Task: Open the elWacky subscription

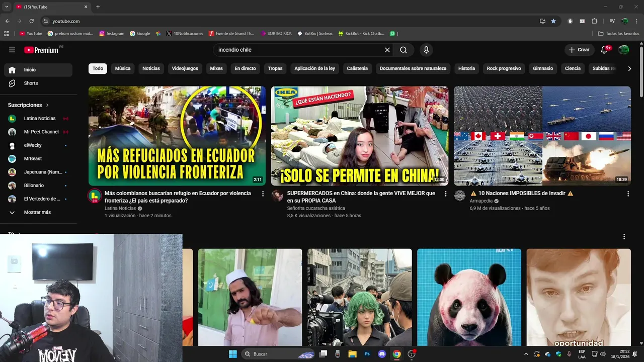Action: pyautogui.click(x=38, y=145)
